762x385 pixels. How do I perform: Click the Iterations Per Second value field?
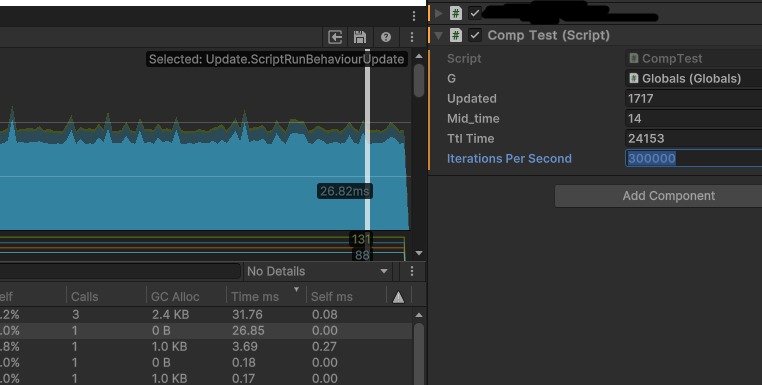[693, 158]
